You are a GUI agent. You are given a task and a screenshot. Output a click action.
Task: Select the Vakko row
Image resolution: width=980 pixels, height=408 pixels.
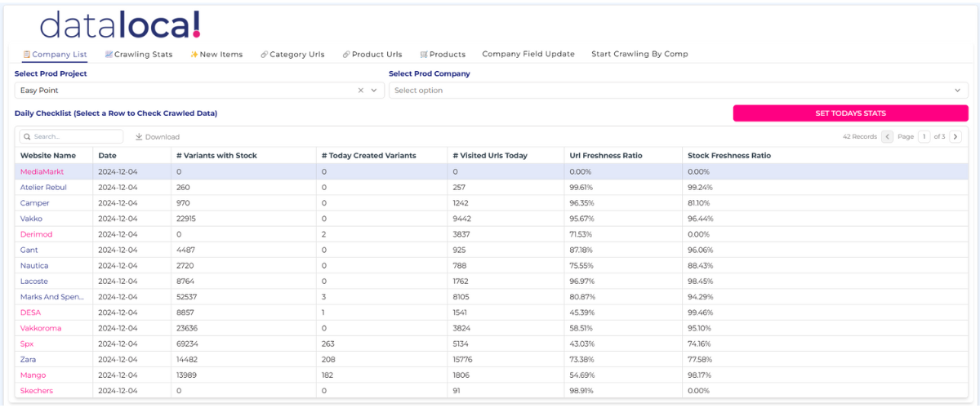(x=31, y=219)
